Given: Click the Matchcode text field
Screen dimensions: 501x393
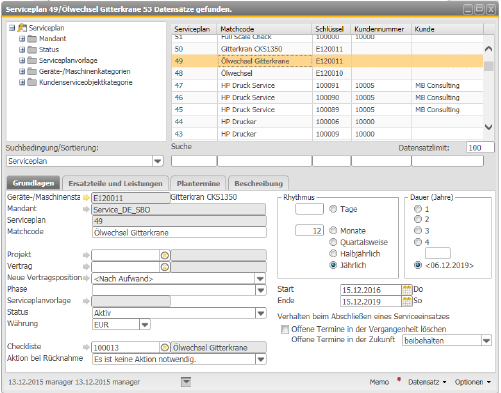Looking at the screenshot, I should click(x=179, y=233).
